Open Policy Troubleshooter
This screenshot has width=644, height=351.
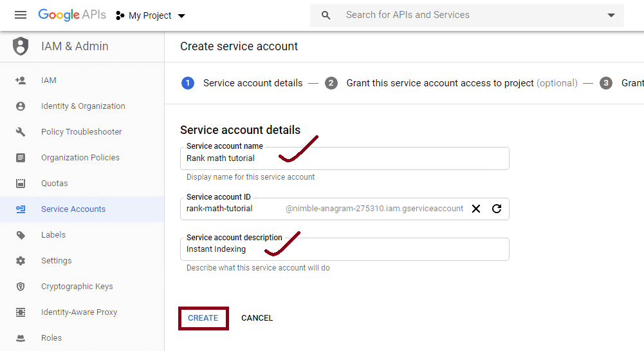[82, 132]
